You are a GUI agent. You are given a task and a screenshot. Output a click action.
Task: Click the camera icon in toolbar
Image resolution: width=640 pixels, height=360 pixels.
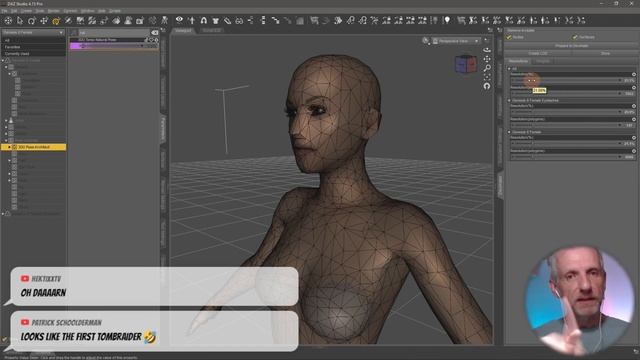(x=140, y=20)
